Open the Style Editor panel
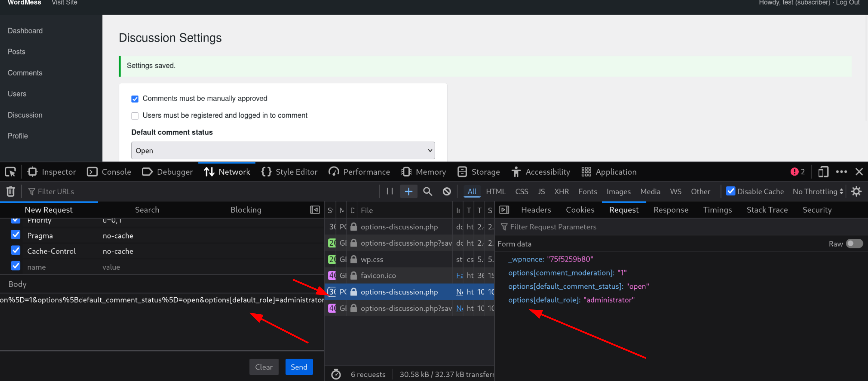 click(x=289, y=172)
